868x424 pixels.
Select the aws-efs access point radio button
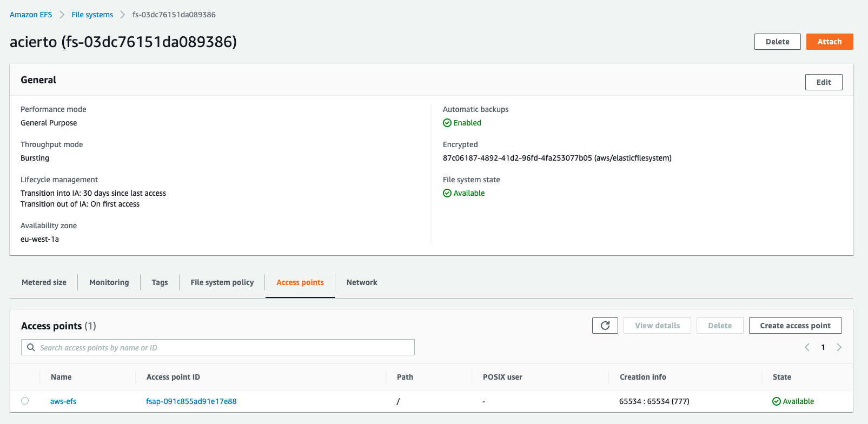25,401
